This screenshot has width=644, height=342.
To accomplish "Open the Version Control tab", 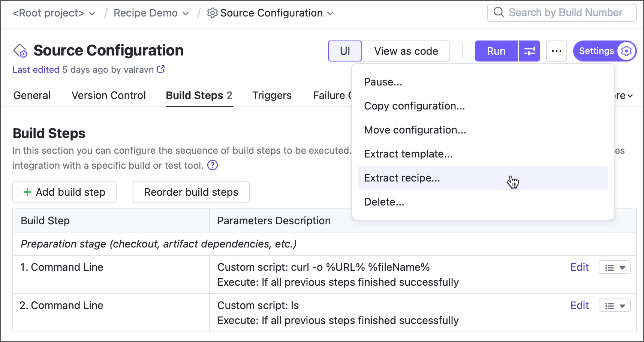I will (108, 95).
